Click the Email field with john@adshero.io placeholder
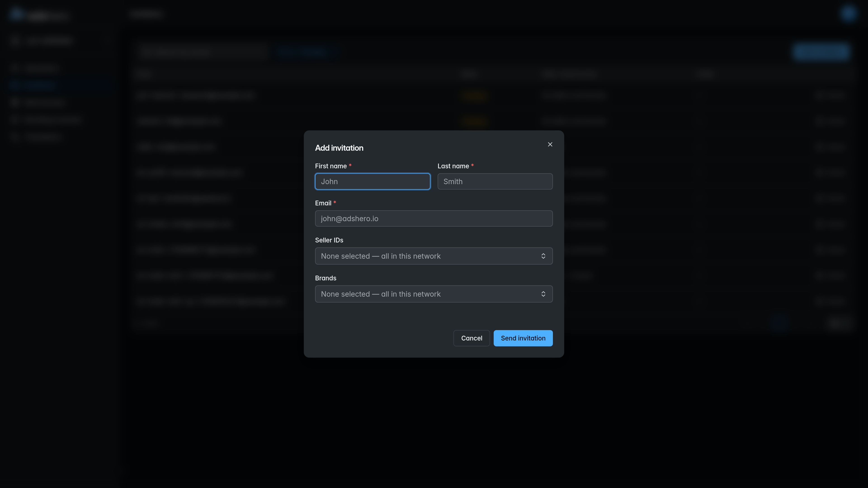The image size is (868, 488). 434,218
